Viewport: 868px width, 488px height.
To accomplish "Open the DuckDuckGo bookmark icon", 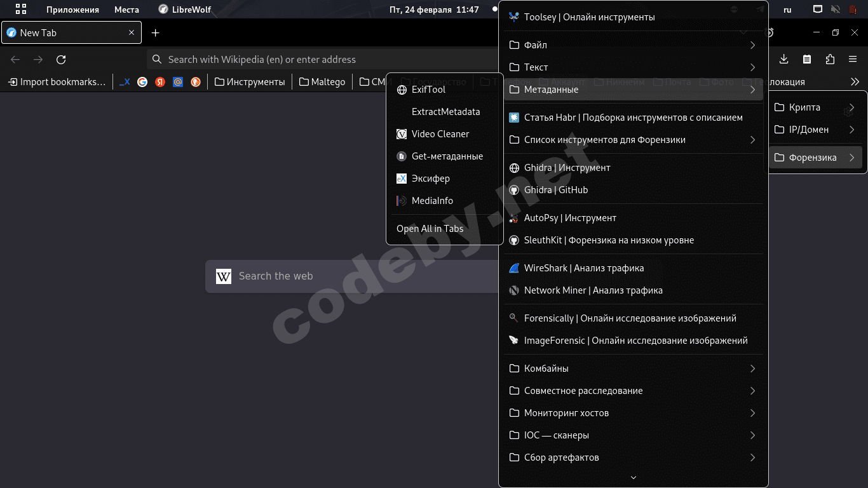I will pyautogui.click(x=196, y=81).
